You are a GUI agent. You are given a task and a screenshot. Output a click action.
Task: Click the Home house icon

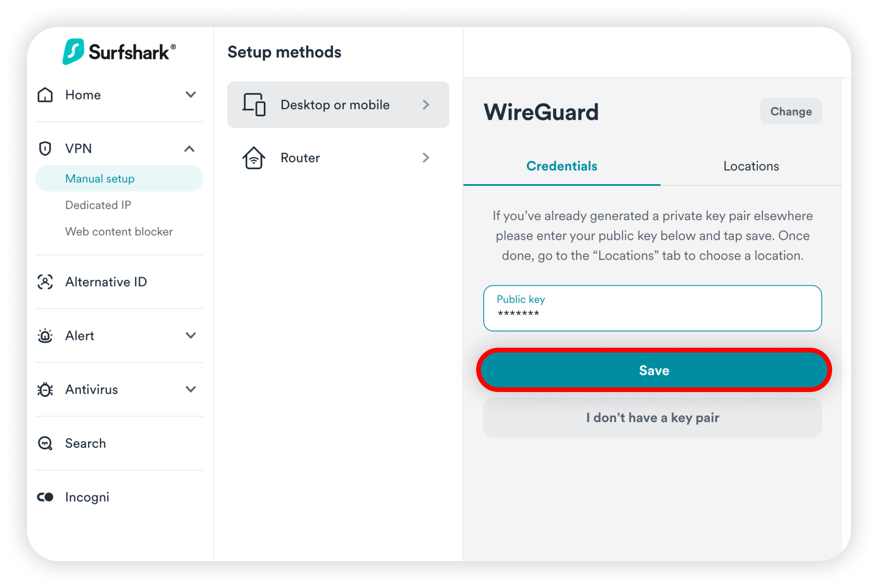[x=45, y=95]
